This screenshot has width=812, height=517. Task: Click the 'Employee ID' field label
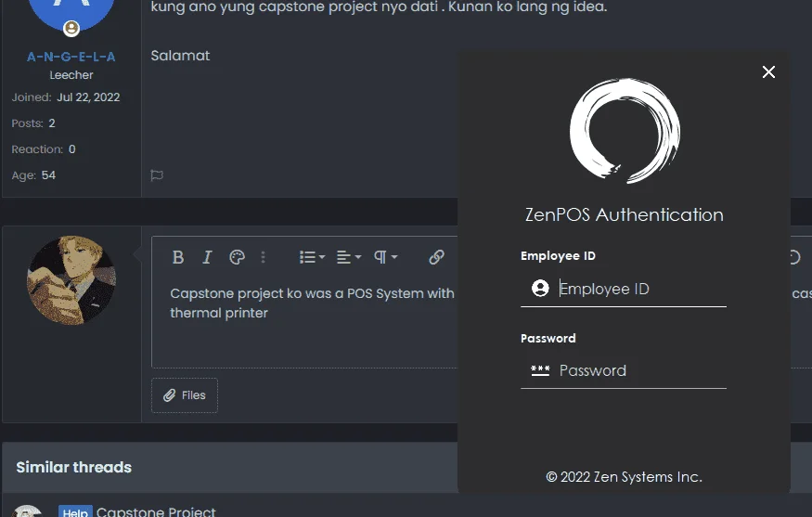pyautogui.click(x=558, y=256)
